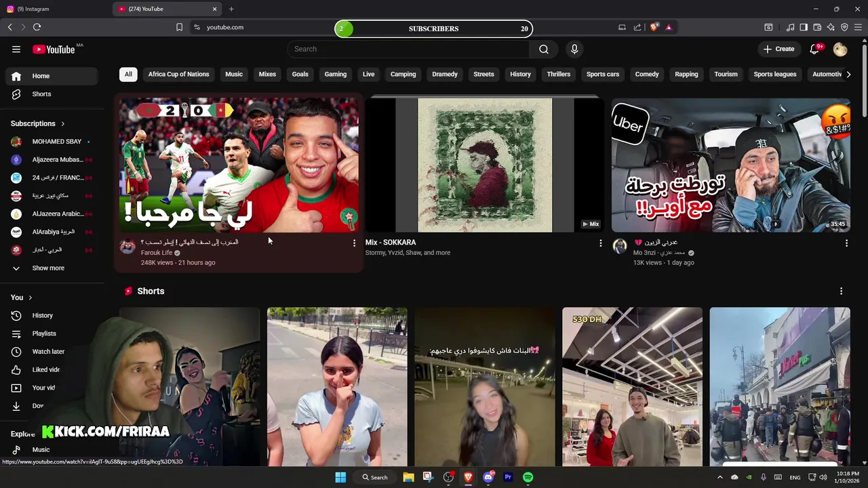Image resolution: width=868 pixels, height=488 pixels.
Task: Click the YouTube logo
Action: [x=54, y=49]
